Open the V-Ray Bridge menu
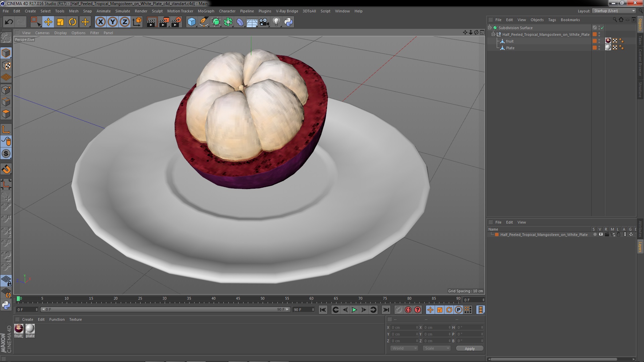Viewport: 644px width, 362px height. (x=287, y=11)
